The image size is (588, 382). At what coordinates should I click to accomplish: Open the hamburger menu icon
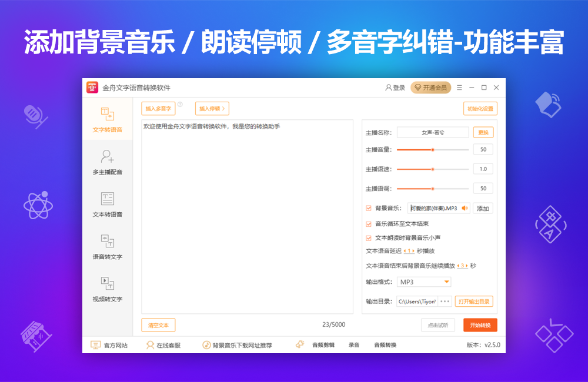459,88
